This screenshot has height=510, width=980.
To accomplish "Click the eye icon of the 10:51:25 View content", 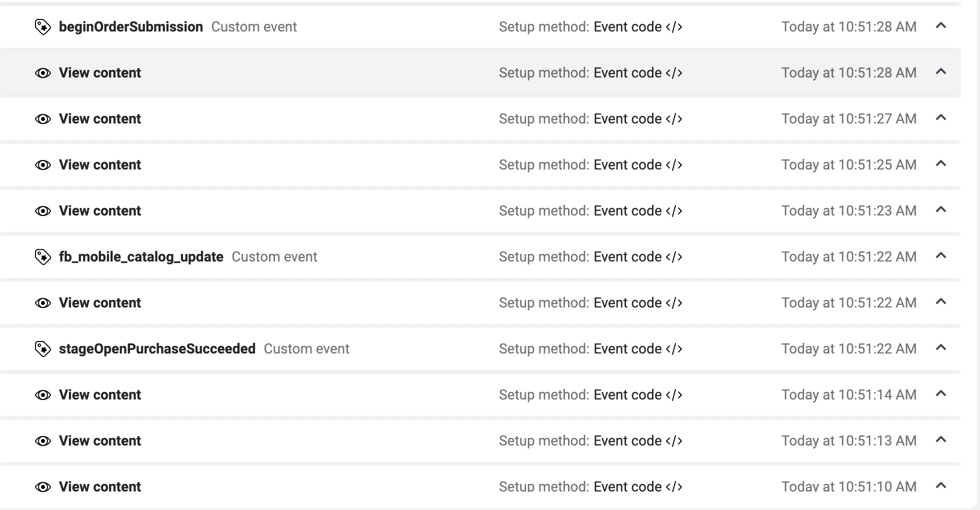I will point(43,165).
